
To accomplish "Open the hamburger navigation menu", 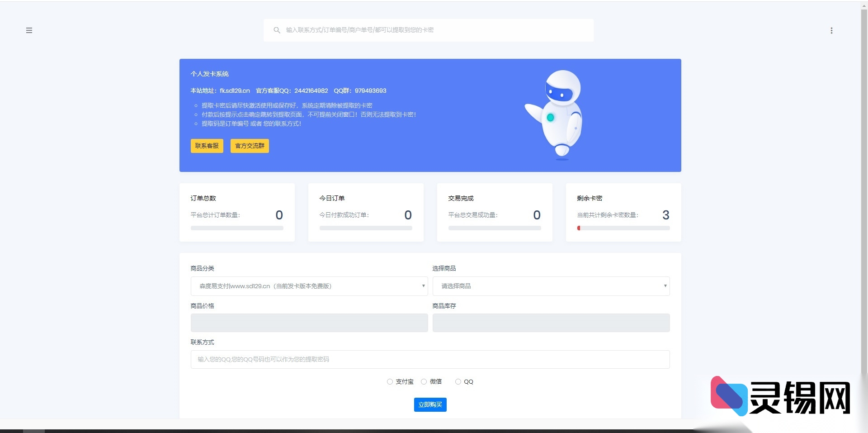I will (29, 30).
